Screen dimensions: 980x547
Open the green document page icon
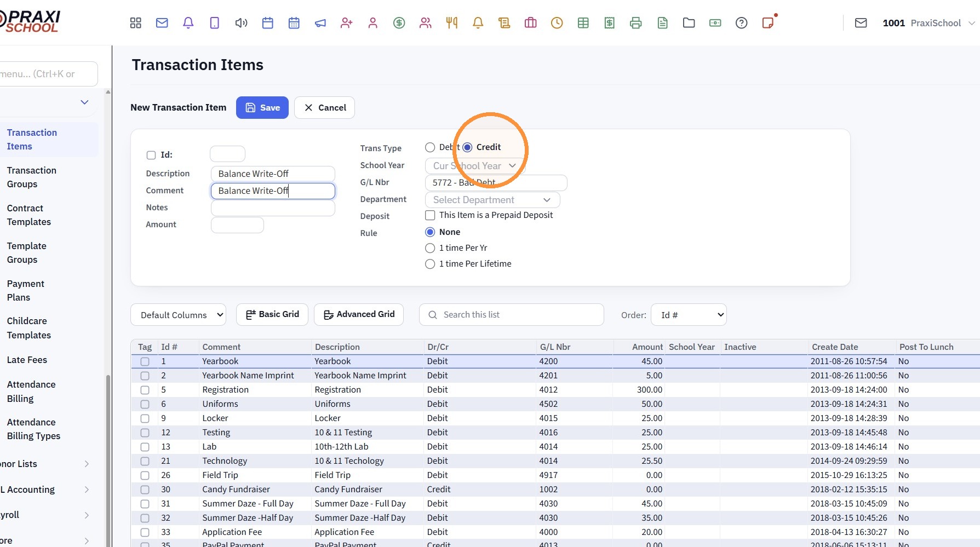[x=663, y=23]
